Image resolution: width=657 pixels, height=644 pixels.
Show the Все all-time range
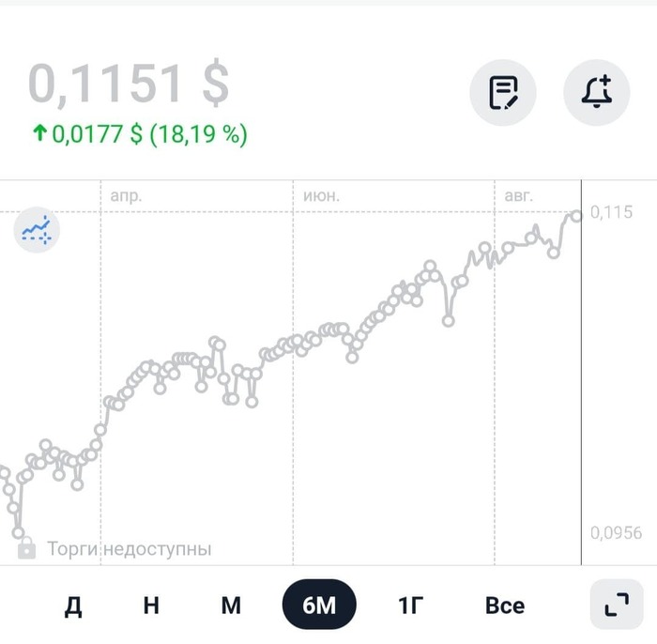[x=505, y=606]
